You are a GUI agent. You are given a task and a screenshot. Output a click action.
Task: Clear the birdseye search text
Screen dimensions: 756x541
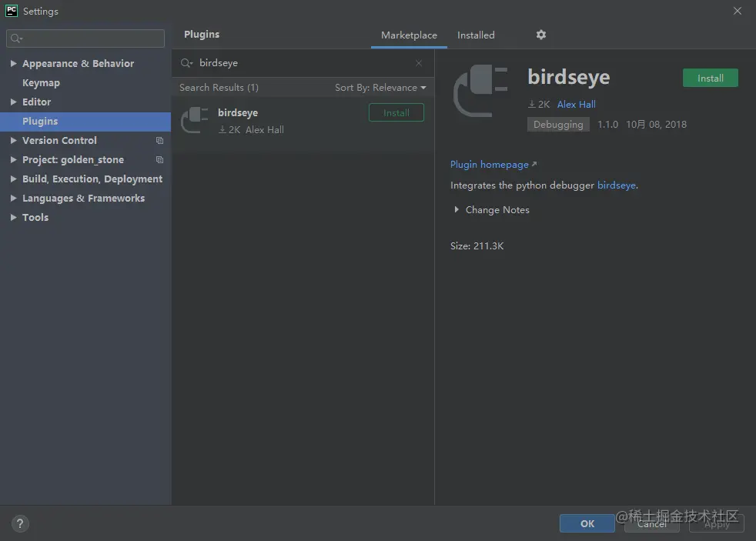[419, 63]
